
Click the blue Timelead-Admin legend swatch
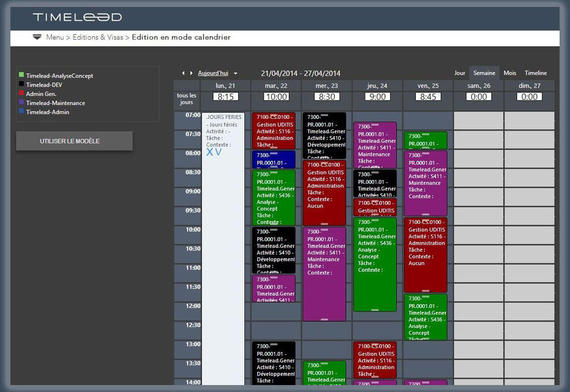pos(21,111)
